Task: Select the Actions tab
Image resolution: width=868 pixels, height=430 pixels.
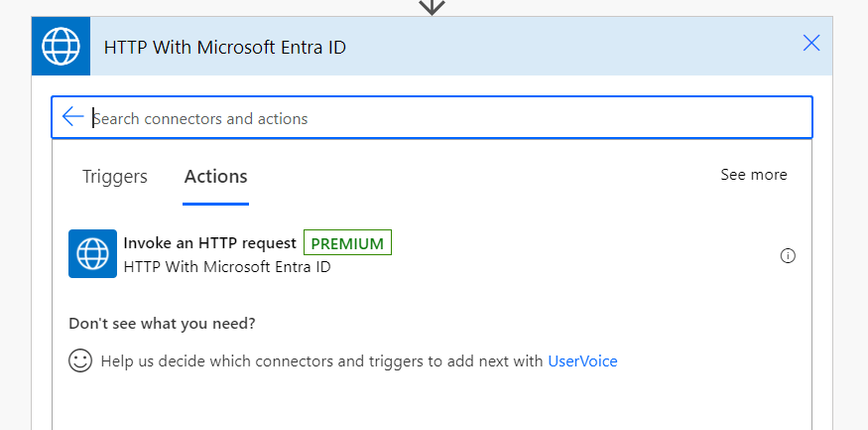Action: click(x=215, y=177)
